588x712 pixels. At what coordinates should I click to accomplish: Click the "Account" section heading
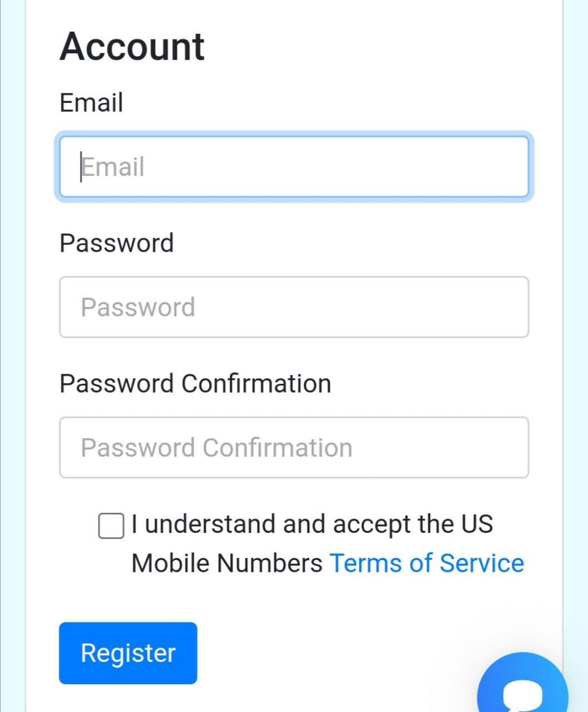coord(132,46)
